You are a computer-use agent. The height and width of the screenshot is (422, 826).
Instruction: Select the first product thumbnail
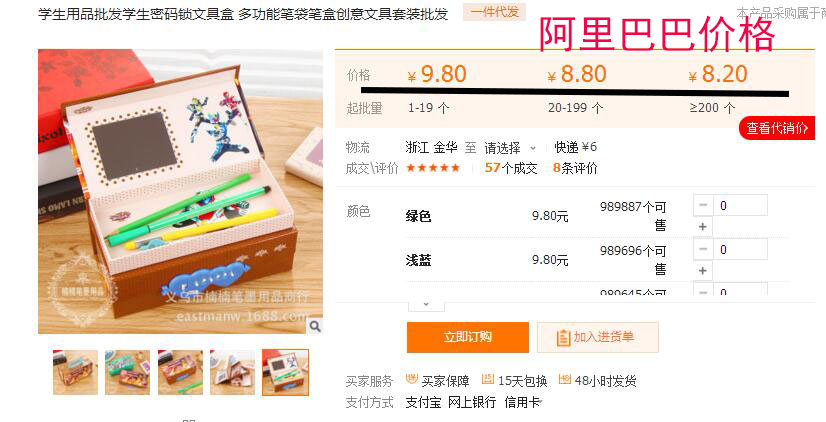click(75, 372)
